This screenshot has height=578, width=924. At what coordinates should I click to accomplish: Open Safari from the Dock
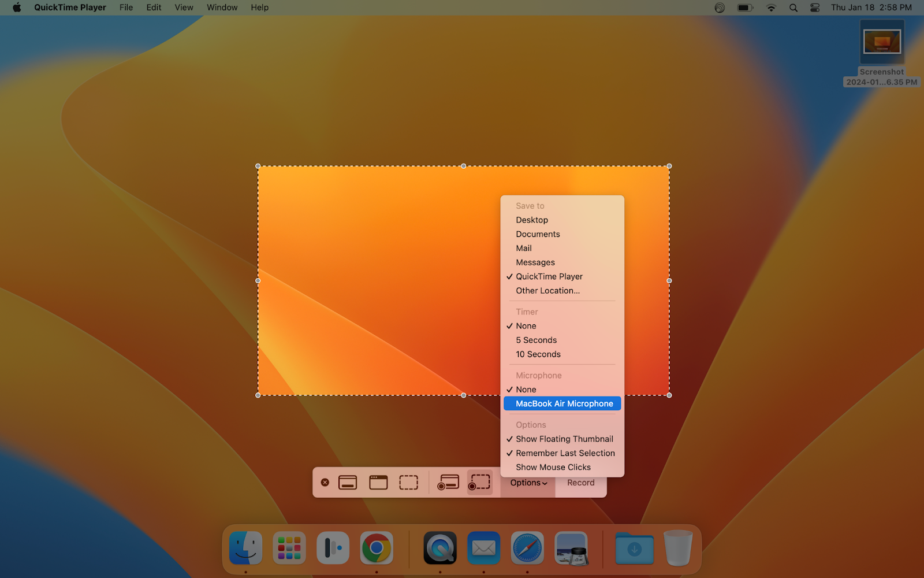pyautogui.click(x=527, y=547)
